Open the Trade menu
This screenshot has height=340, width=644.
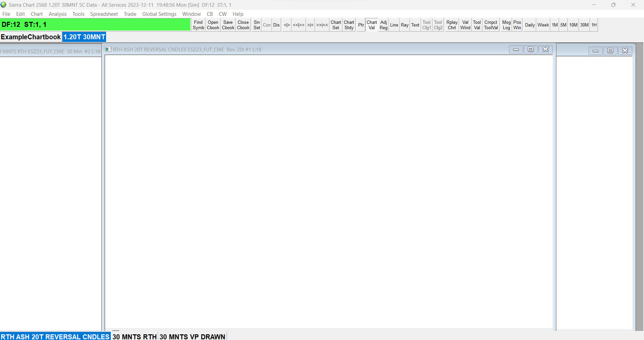coord(130,14)
